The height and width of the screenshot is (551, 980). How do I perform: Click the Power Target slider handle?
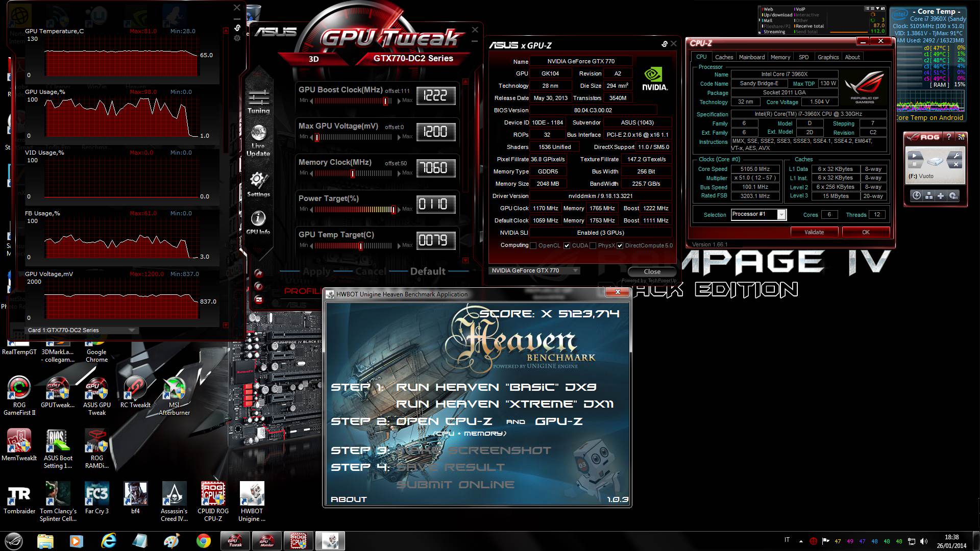393,210
